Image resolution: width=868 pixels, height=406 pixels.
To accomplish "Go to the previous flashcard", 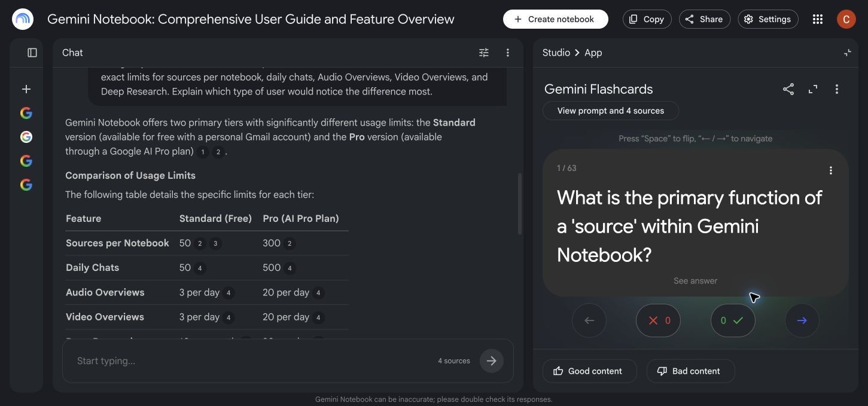I will point(589,320).
